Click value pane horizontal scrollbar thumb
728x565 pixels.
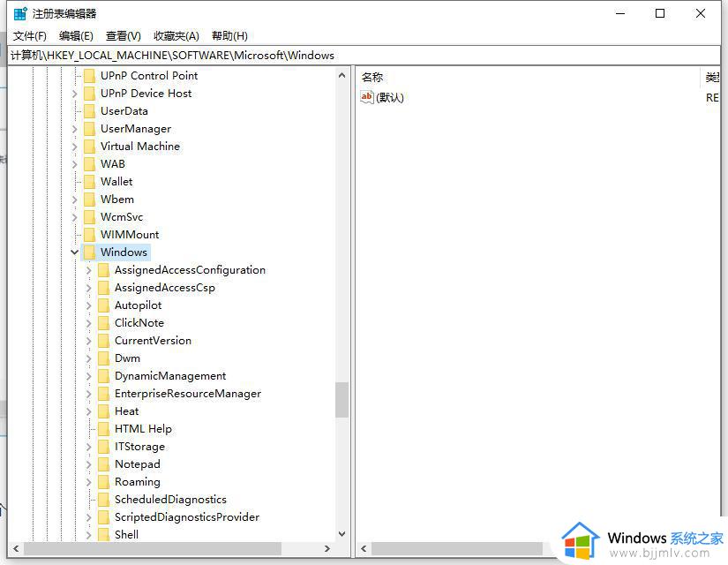click(x=456, y=549)
